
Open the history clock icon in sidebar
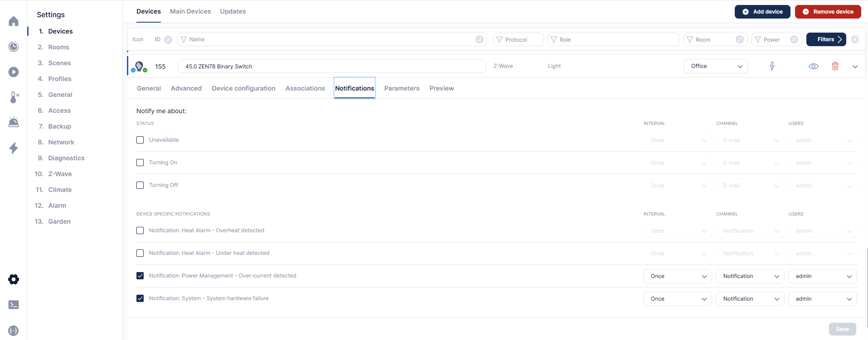click(x=14, y=47)
